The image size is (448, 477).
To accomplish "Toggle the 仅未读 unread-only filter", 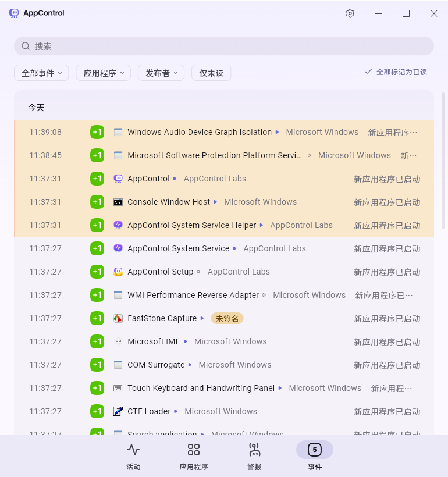I will [211, 73].
